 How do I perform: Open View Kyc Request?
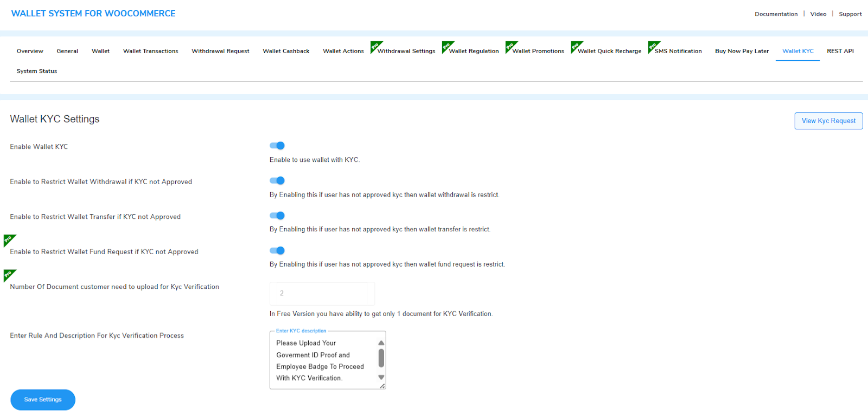(x=828, y=121)
